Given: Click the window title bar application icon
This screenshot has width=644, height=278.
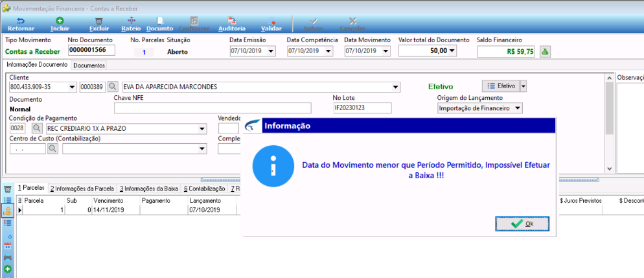Looking at the screenshot, I should 6,8.
